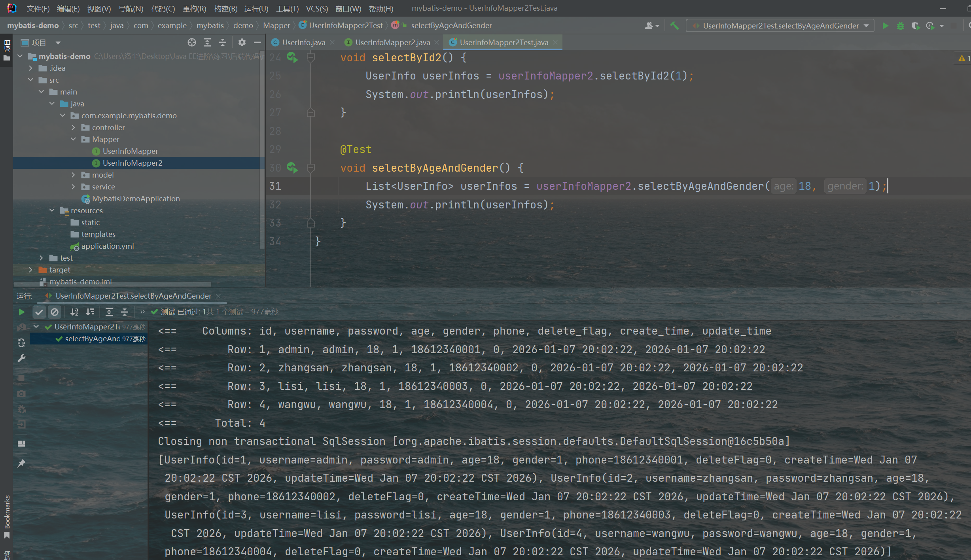
Task: Click the Debug bug icon in toolbar
Action: pyautogui.click(x=900, y=26)
